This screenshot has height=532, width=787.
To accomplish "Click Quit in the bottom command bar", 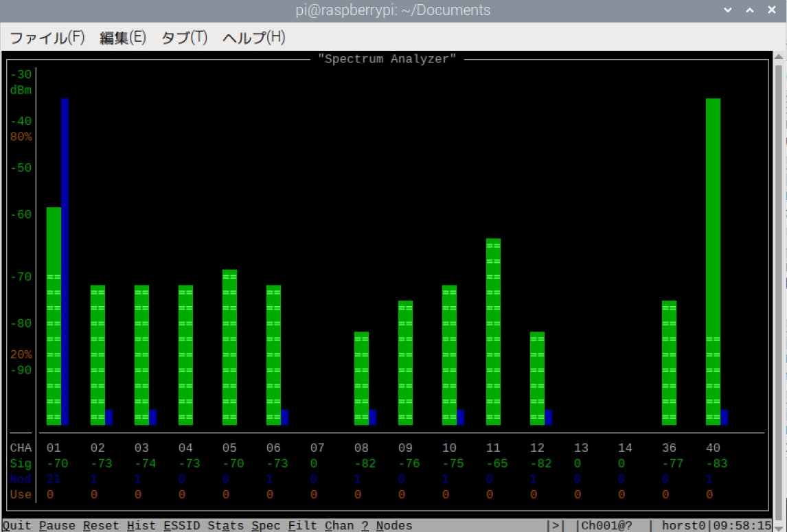I will point(16,526).
